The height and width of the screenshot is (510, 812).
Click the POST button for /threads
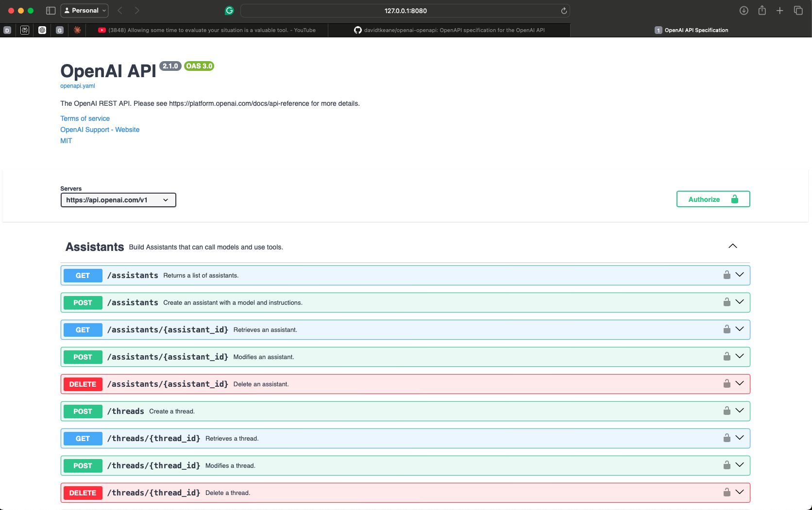pos(83,411)
